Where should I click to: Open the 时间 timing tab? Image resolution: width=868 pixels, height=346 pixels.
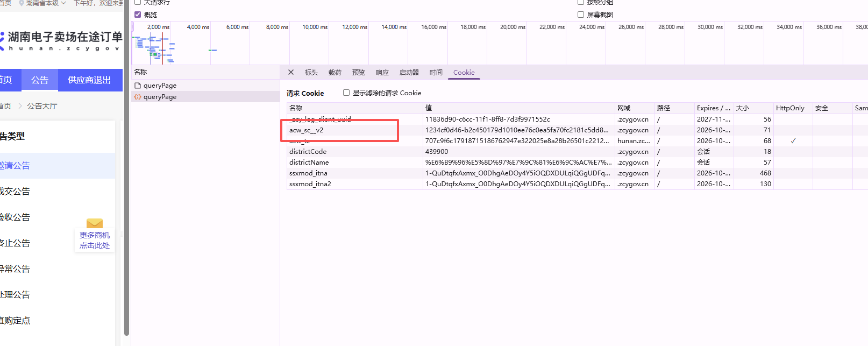(x=436, y=73)
